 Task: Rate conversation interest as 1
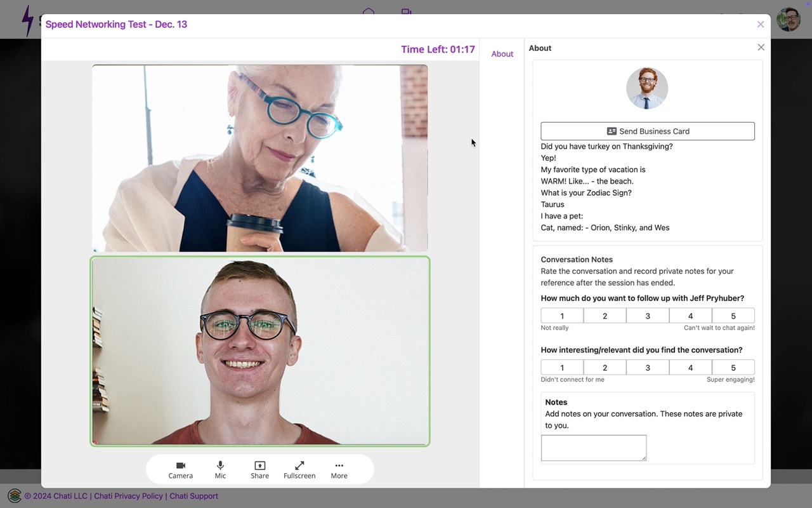click(562, 367)
